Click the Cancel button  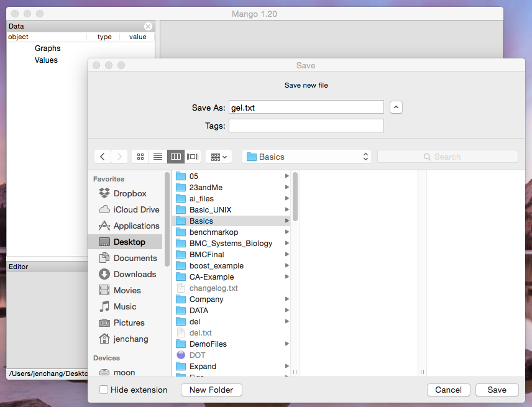(x=448, y=390)
